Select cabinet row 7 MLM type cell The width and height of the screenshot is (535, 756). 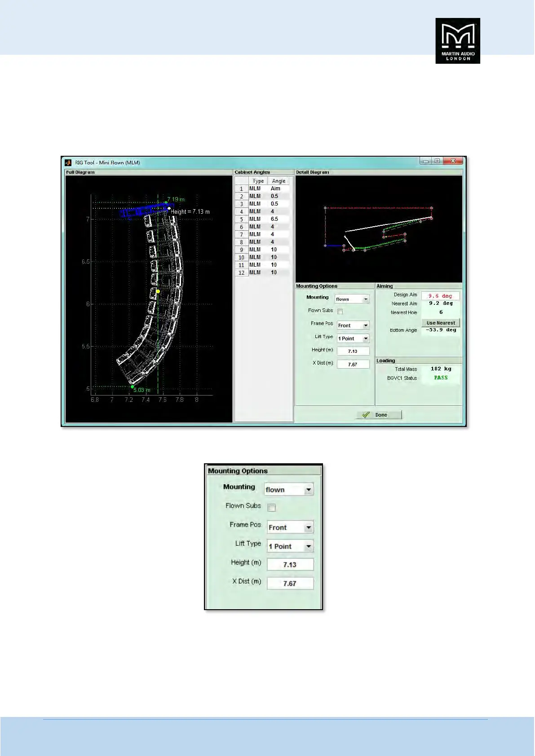pyautogui.click(x=258, y=234)
